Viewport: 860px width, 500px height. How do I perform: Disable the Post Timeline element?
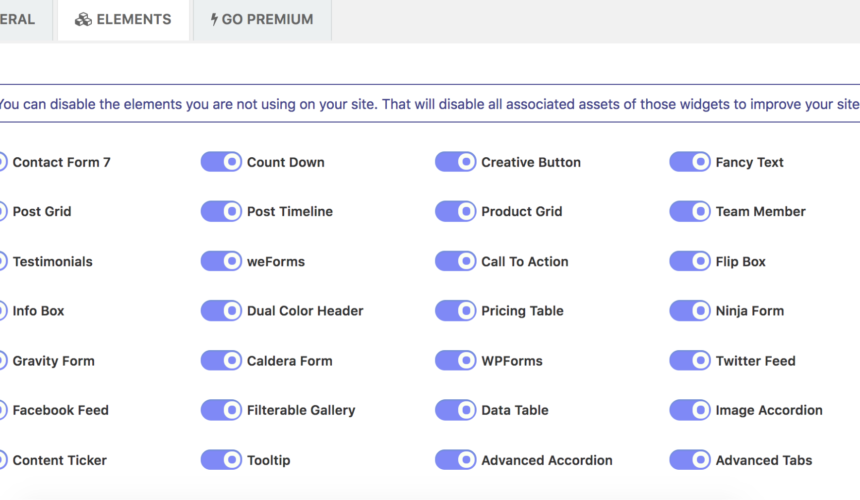[x=221, y=211]
